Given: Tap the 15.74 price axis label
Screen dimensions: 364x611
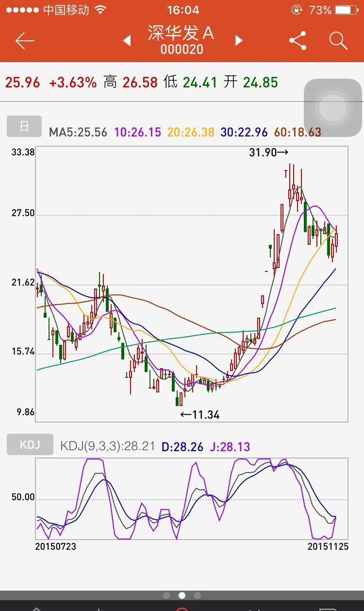Looking at the screenshot, I should point(23,352).
